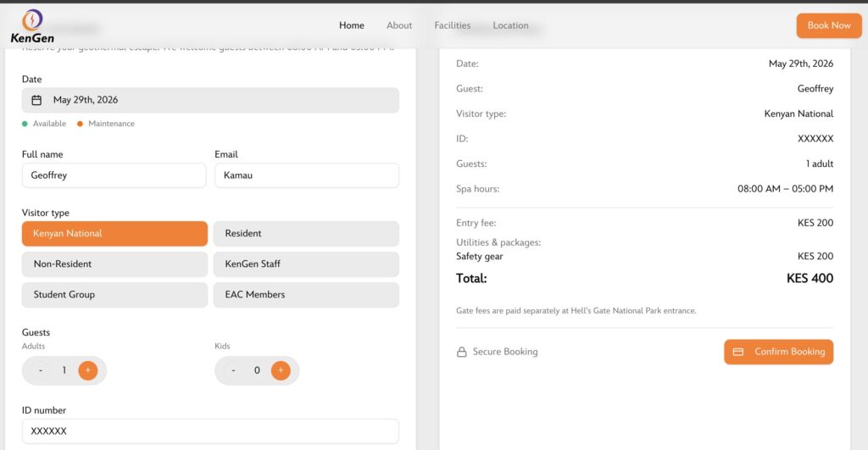Viewport: 868px width, 450px height.
Task: Click the Adults count value 1
Action: point(64,370)
